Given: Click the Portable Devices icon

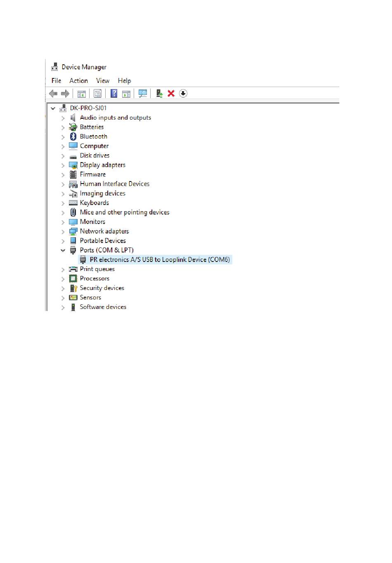Looking at the screenshot, I should [x=73, y=241].
